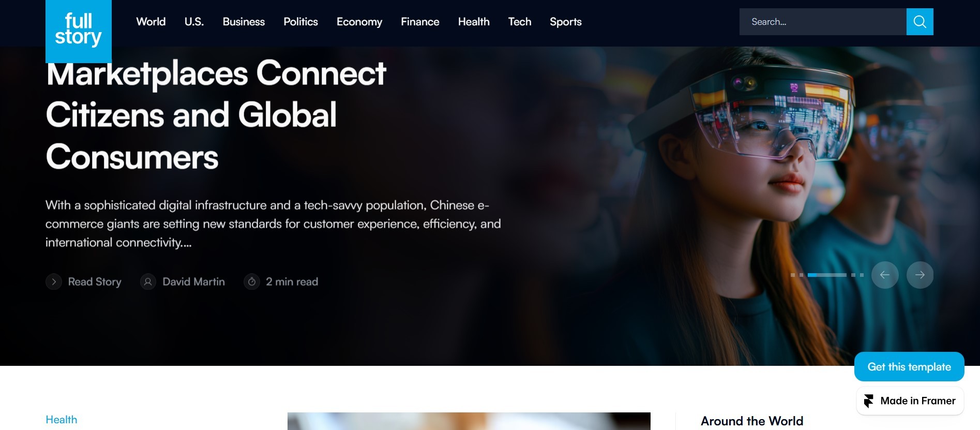Click the search magnifier icon button
Image resolution: width=980 pixels, height=430 pixels.
pos(919,22)
